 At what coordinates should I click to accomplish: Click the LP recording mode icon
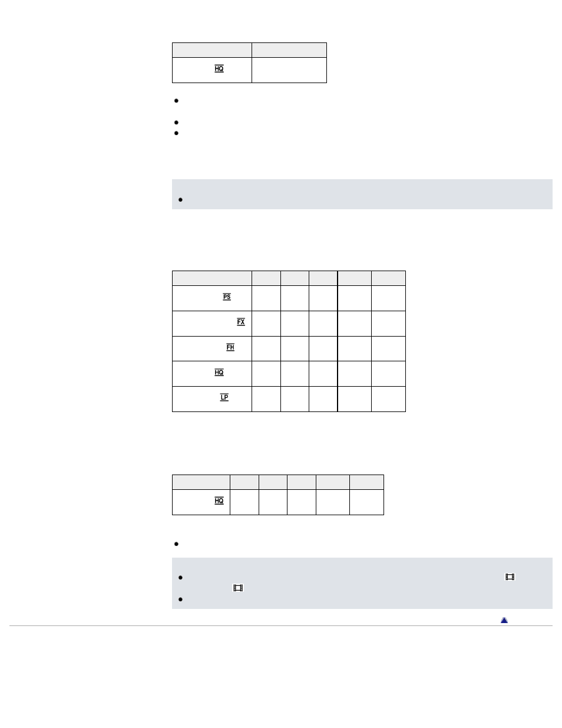(x=224, y=397)
